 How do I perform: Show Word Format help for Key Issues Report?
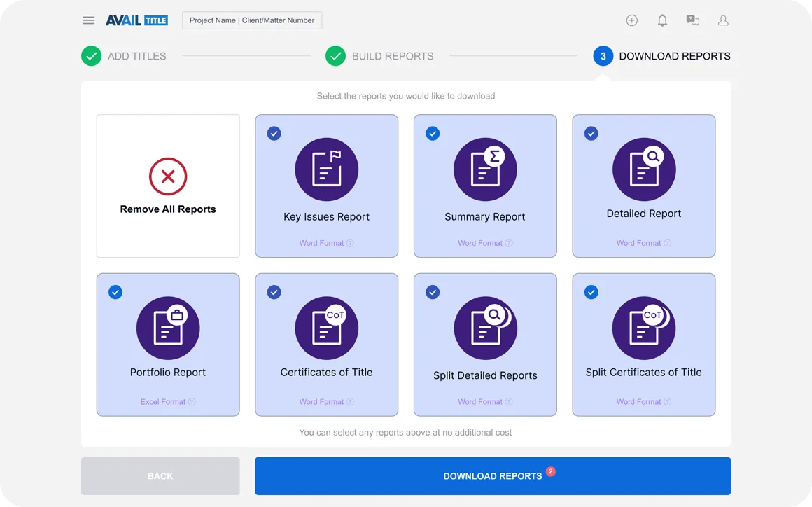pyautogui.click(x=350, y=244)
